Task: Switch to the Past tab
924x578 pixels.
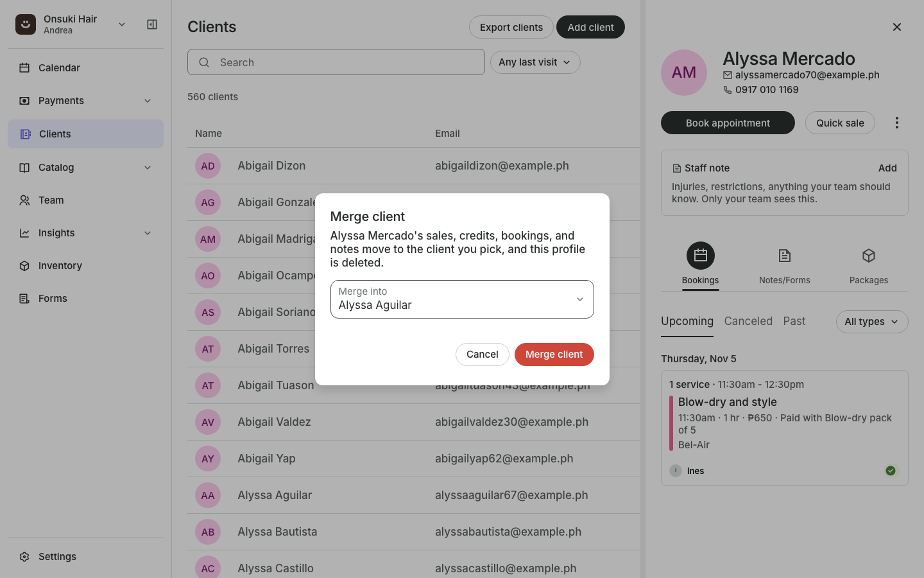Action: pyautogui.click(x=794, y=321)
